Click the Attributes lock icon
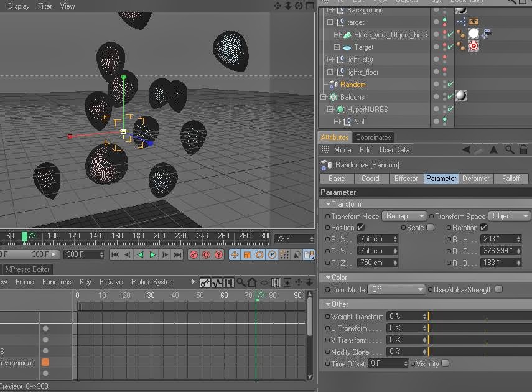The width and height of the screenshot is (532, 392). [x=523, y=150]
